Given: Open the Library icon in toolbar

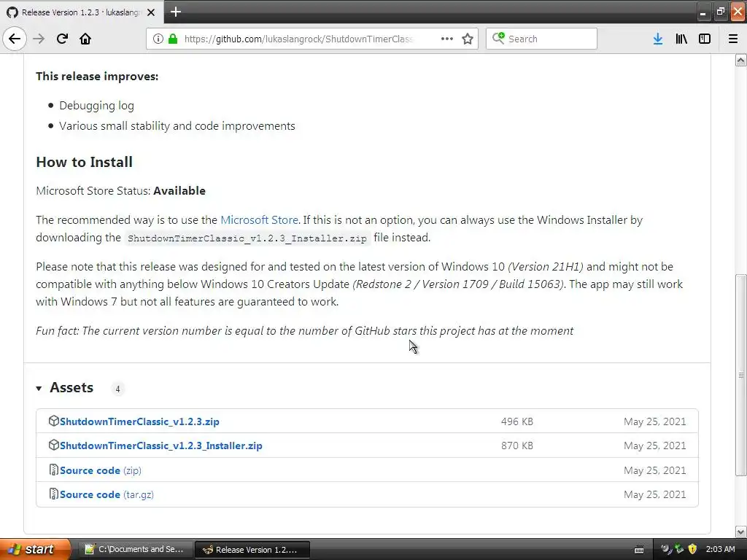Looking at the screenshot, I should (x=681, y=39).
